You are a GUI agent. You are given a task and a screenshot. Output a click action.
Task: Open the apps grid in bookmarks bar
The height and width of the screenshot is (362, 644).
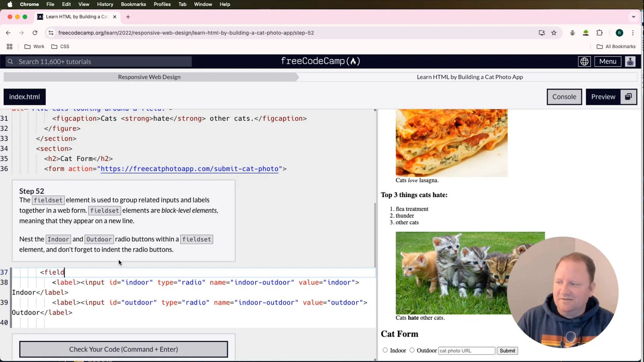[10, 47]
